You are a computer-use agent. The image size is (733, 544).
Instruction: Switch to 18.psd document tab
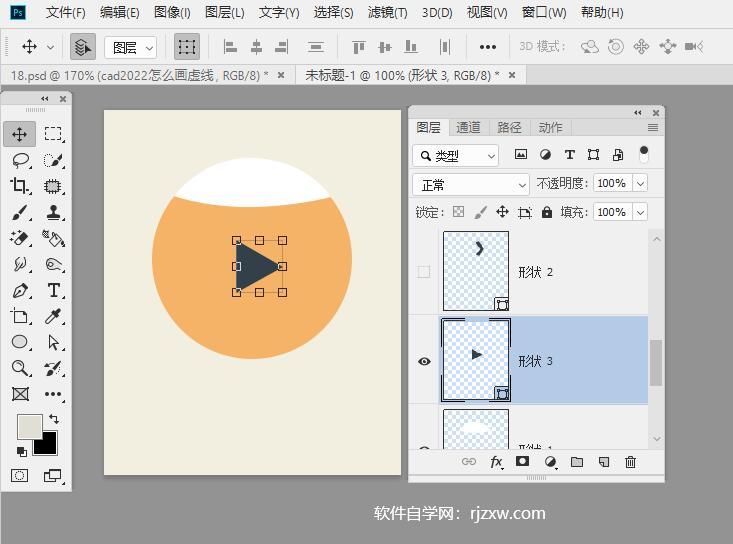(x=138, y=76)
